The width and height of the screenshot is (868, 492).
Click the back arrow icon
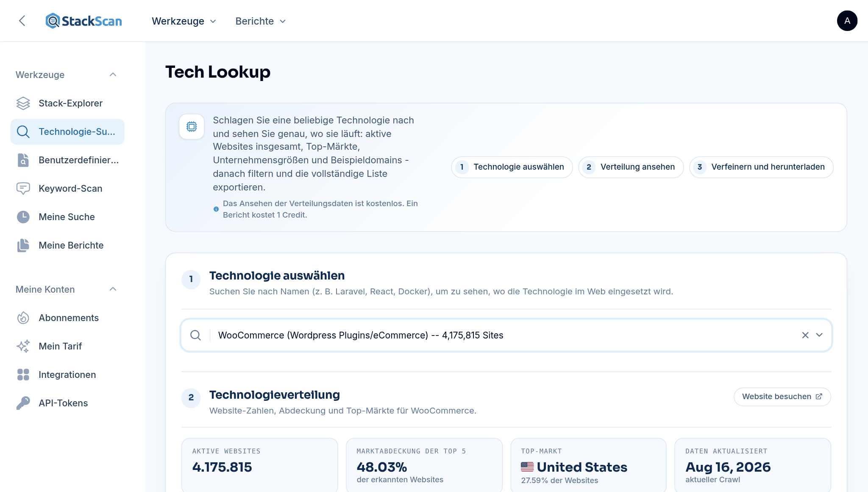click(22, 21)
